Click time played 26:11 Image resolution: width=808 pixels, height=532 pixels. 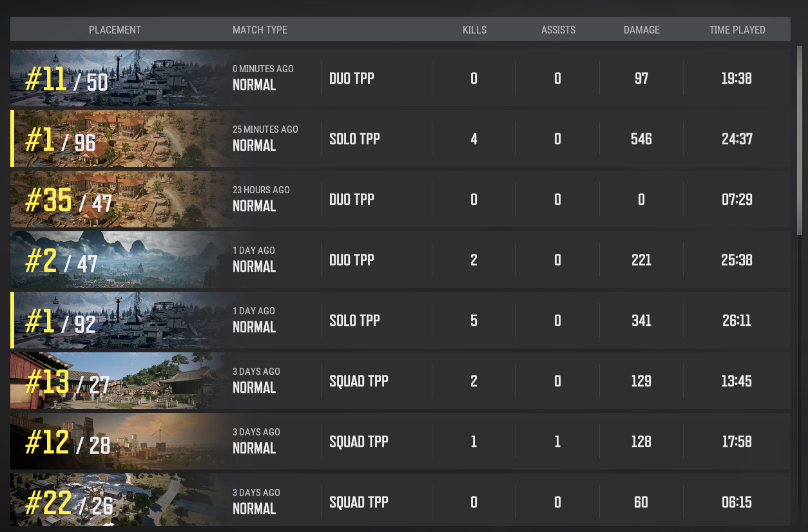[737, 321]
